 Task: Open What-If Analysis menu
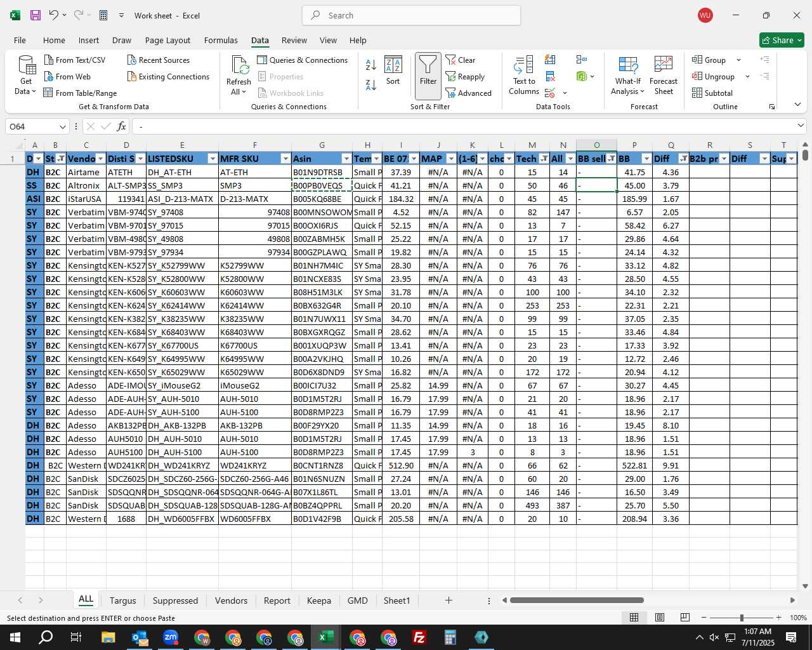click(628, 76)
